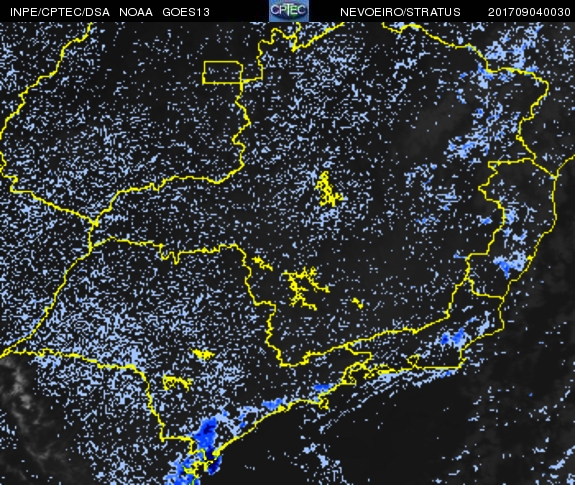Screen dimensions: 575x485
Task: Click the CPTEC logo in header
Action: pos(289,11)
